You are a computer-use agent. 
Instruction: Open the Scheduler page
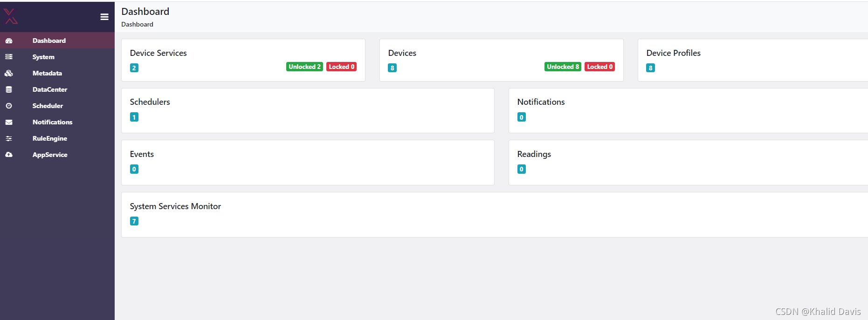click(x=57, y=106)
